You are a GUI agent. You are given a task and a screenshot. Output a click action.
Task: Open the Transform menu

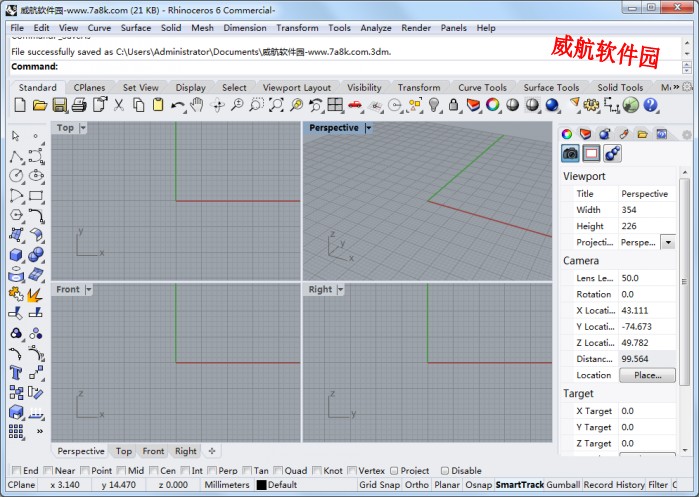point(297,28)
